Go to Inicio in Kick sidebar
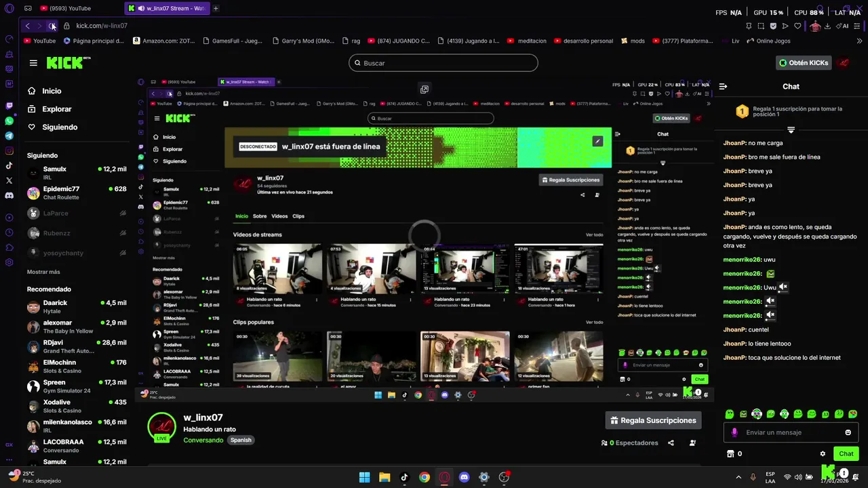This screenshot has width=868, height=488. tap(46, 91)
